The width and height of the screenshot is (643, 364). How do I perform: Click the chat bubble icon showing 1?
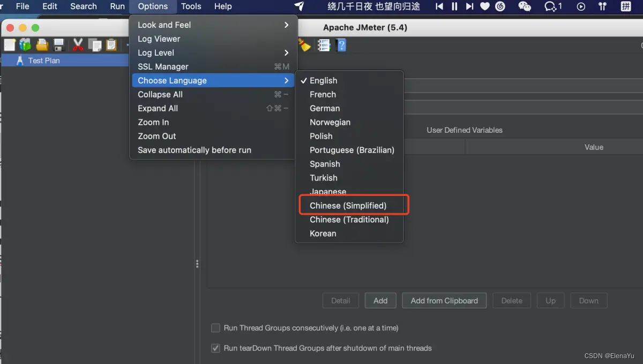pyautogui.click(x=553, y=6)
